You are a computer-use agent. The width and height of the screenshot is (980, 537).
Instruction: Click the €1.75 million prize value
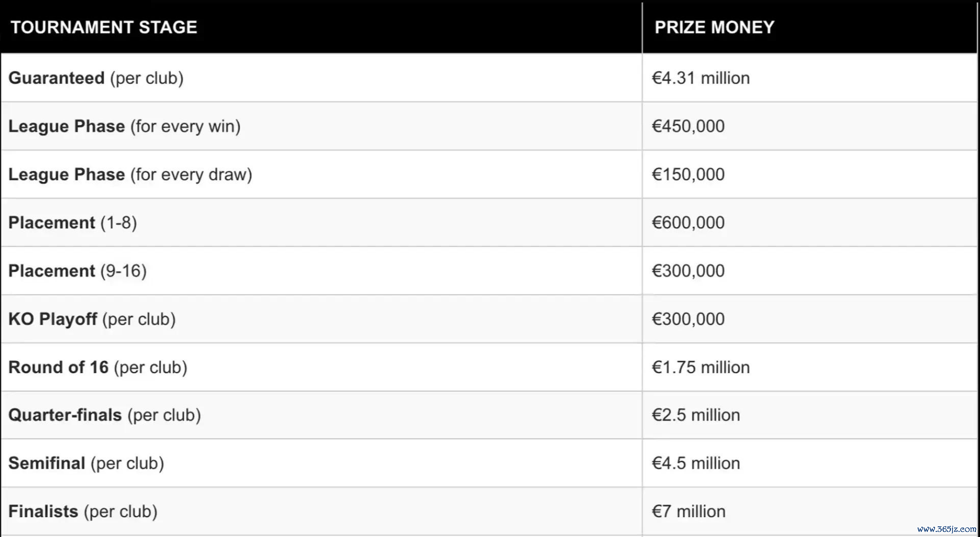click(701, 367)
